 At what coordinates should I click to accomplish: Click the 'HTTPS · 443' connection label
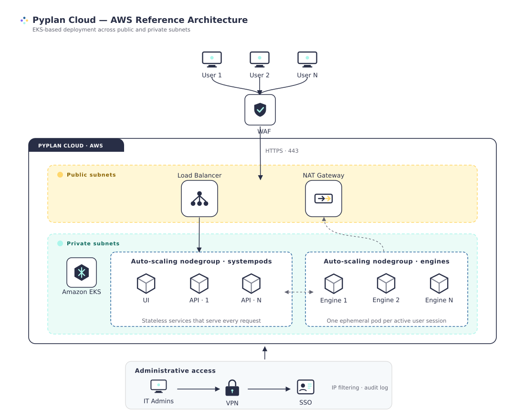(x=282, y=151)
